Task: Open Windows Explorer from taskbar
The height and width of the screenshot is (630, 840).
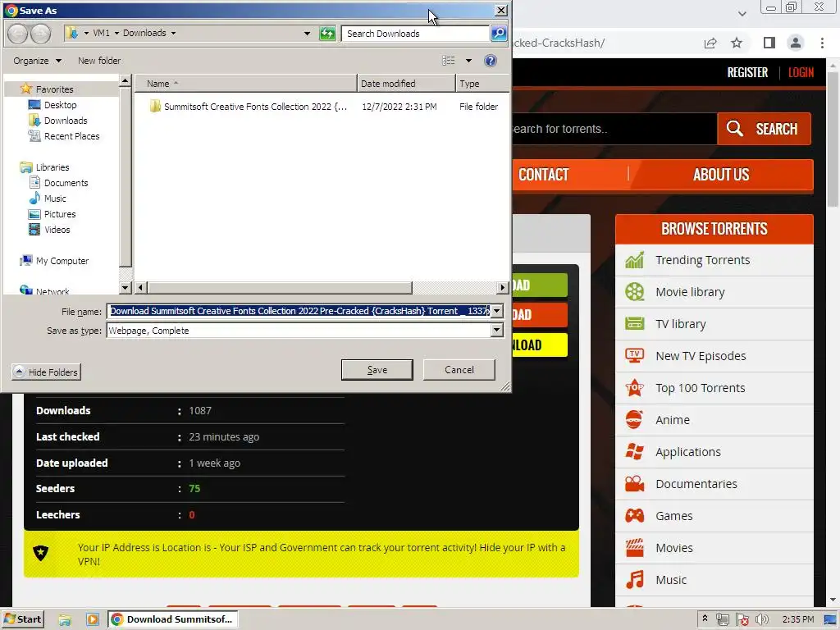Action: [x=65, y=619]
